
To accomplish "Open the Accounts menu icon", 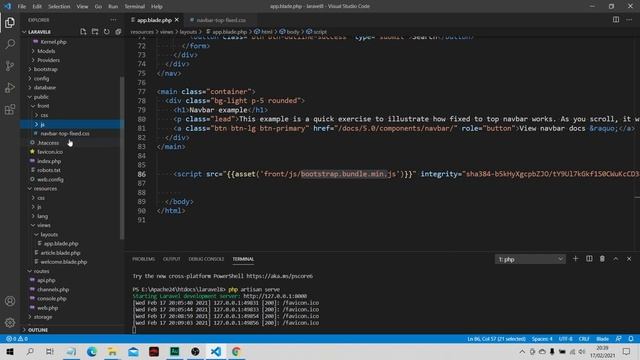I will (x=10, y=301).
